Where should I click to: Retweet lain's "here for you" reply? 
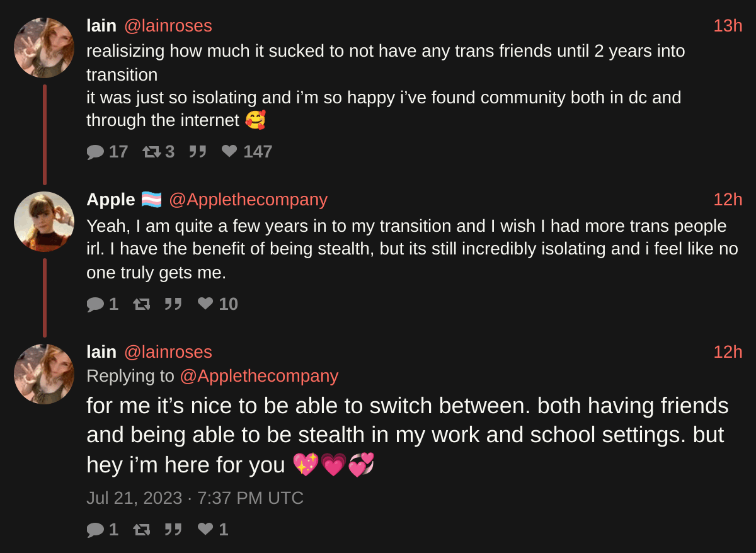142,530
